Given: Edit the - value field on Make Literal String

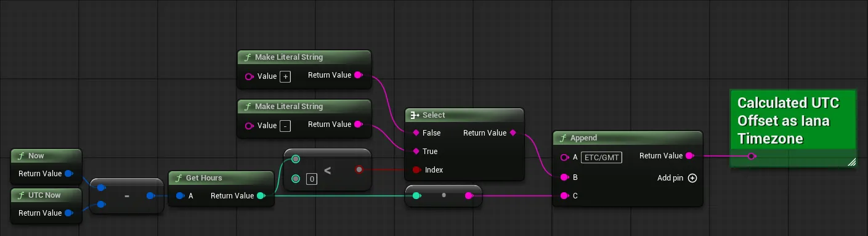Looking at the screenshot, I should (285, 126).
